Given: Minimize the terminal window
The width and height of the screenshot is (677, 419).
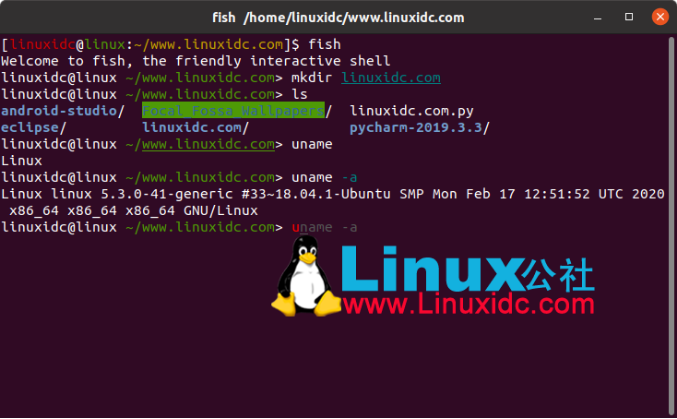Looking at the screenshot, I should pos(598,18).
